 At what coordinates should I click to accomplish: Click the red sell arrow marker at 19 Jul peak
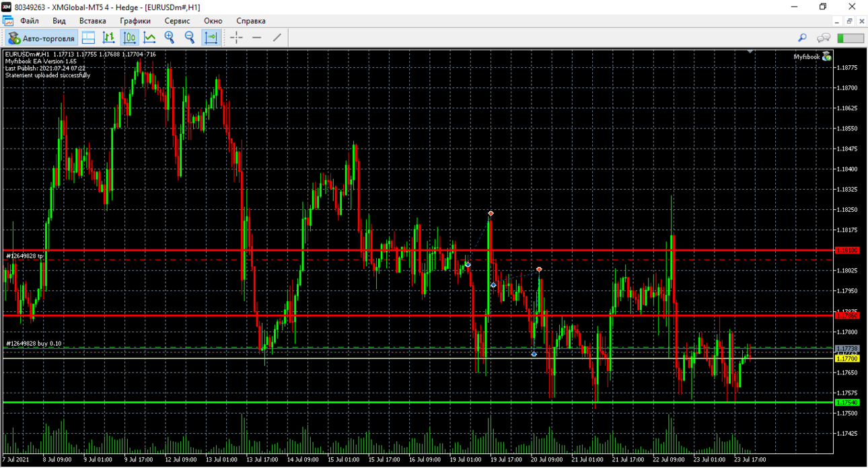pos(491,214)
